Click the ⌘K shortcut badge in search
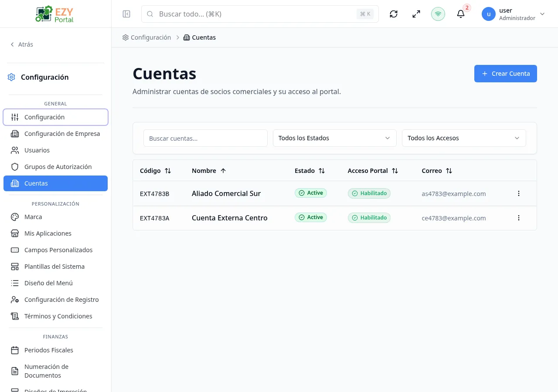The image size is (558, 392). [365, 14]
